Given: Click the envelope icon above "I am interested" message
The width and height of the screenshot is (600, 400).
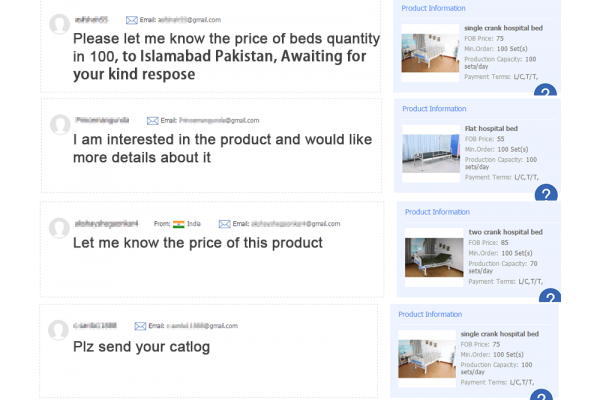Looking at the screenshot, I should pos(152,120).
